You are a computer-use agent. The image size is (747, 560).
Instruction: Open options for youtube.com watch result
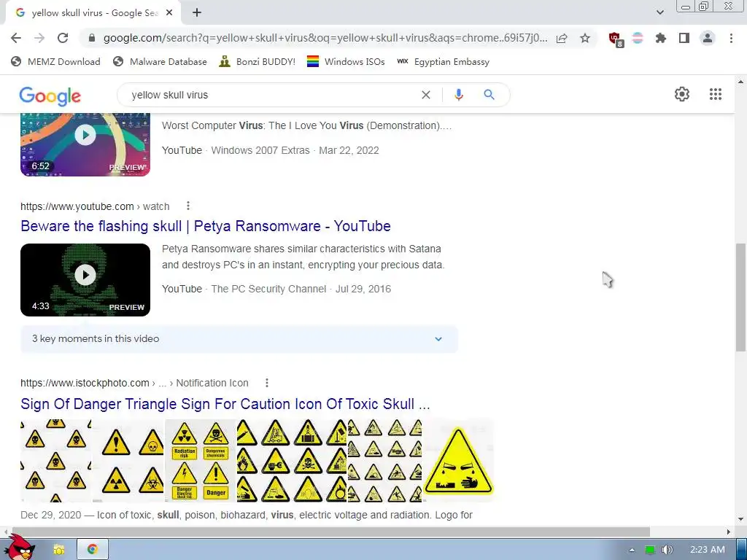(x=188, y=206)
